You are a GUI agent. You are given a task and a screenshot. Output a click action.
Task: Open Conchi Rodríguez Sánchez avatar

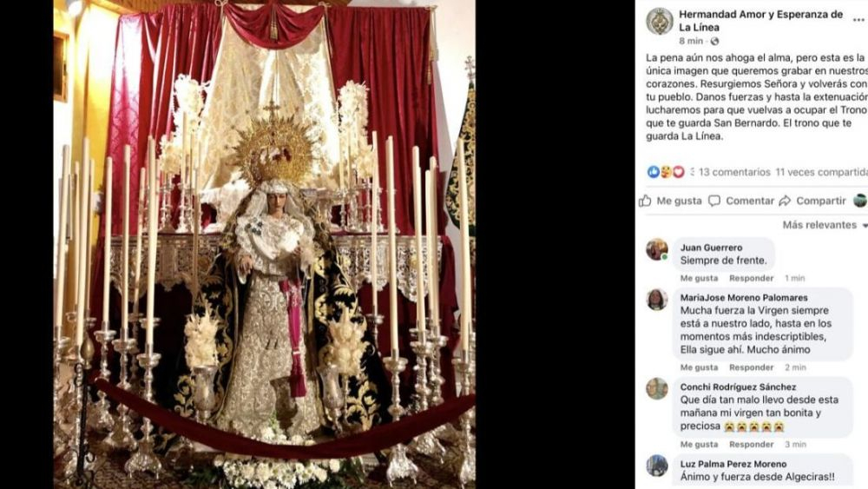pyautogui.click(x=657, y=389)
